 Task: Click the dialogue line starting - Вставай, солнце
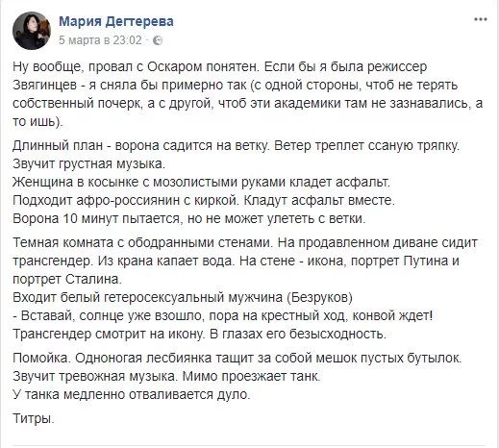tap(223, 315)
